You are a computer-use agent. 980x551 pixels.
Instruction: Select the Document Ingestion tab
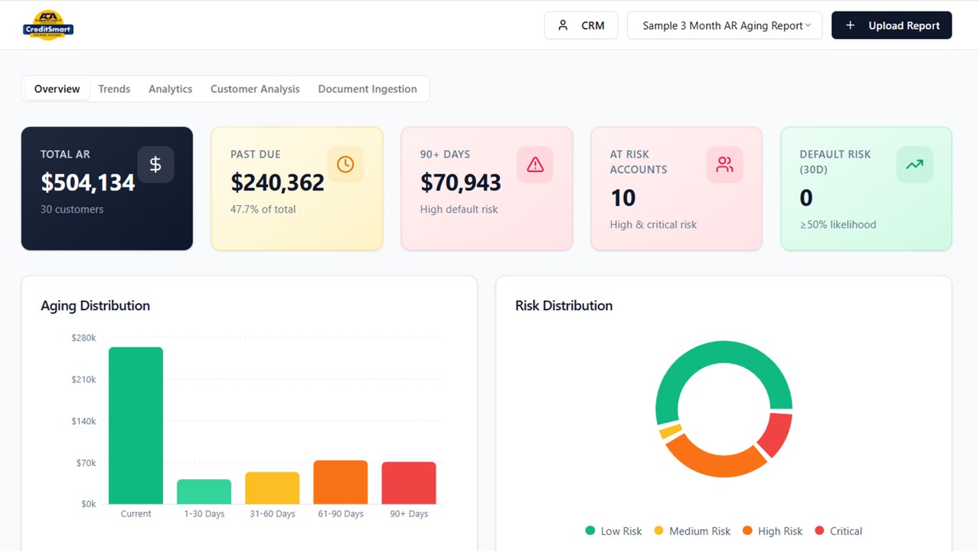367,89
